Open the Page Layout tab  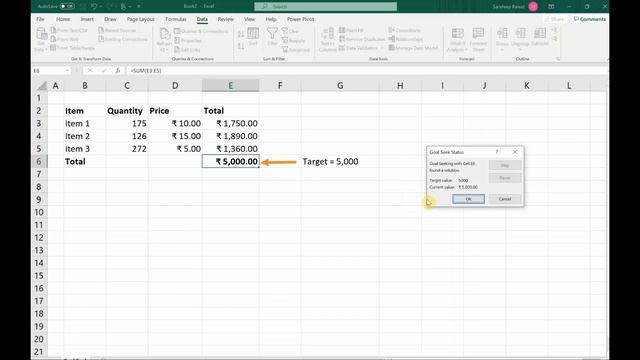[140, 19]
